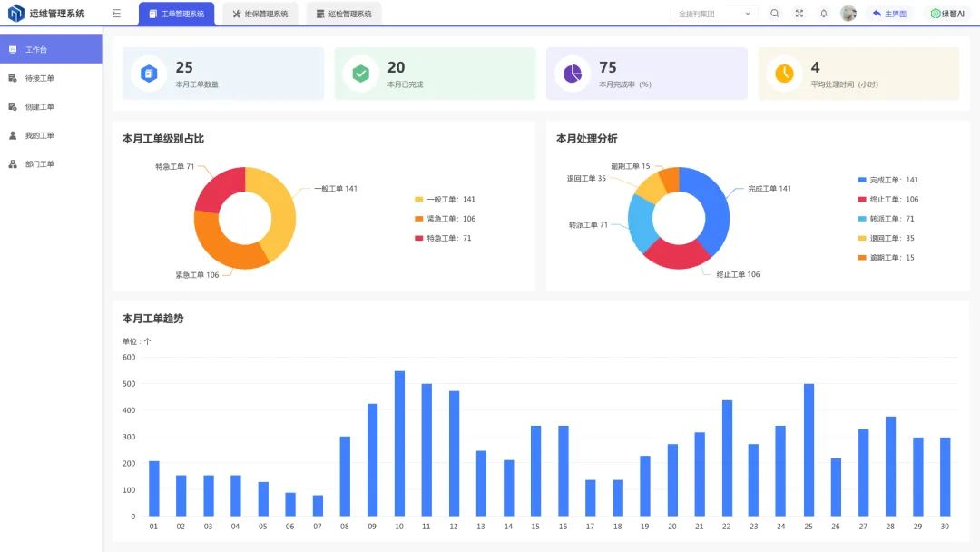The height and width of the screenshot is (552, 980).
Task: Toggle the 终止工单: 106 legend entry
Action: [888, 200]
